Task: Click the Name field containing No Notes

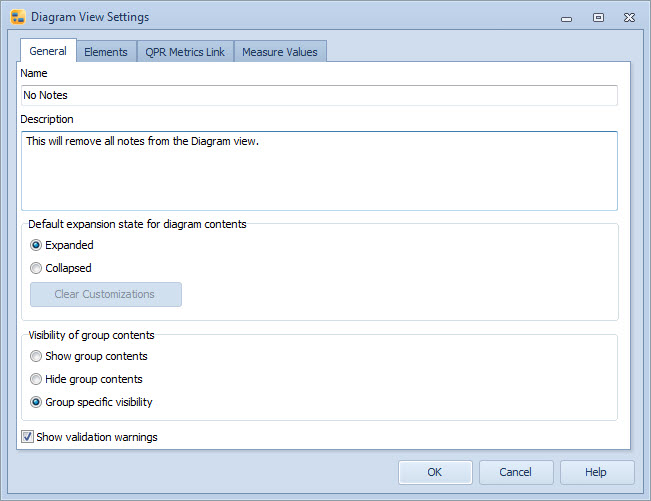Action: coord(319,95)
